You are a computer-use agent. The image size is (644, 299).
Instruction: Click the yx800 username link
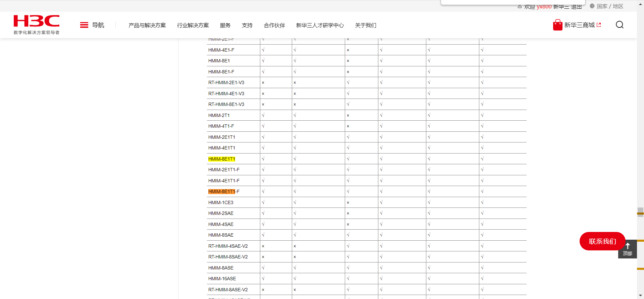(x=544, y=6)
